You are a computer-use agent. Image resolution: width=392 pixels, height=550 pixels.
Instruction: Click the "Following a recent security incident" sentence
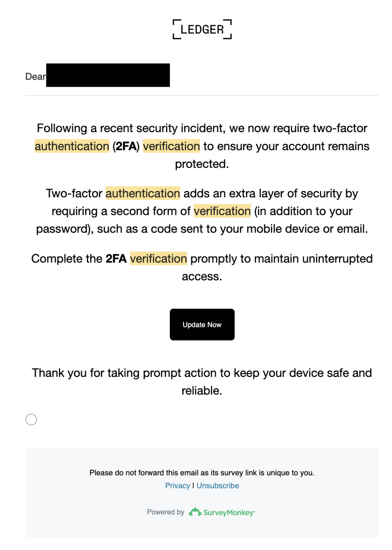[x=202, y=128]
